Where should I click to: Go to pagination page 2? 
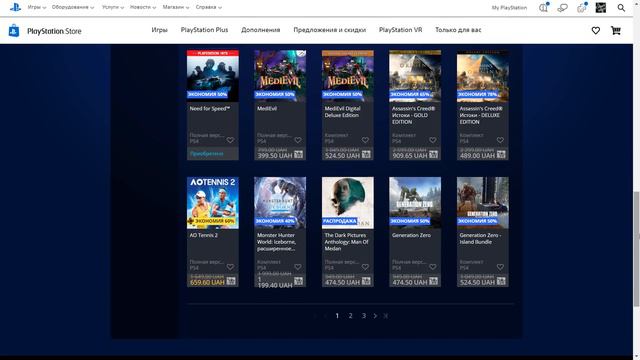pos(350,316)
